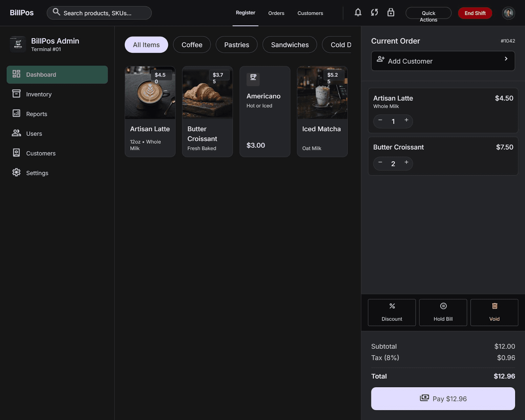This screenshot has height=420, width=525.
Task: Put order on Hold Bill
Action: 443,312
